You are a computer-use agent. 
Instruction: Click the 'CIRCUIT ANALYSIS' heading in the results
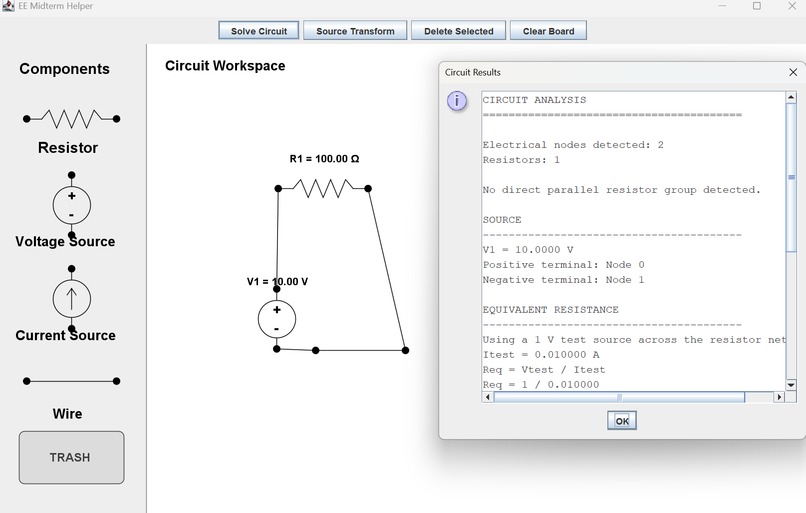point(534,100)
